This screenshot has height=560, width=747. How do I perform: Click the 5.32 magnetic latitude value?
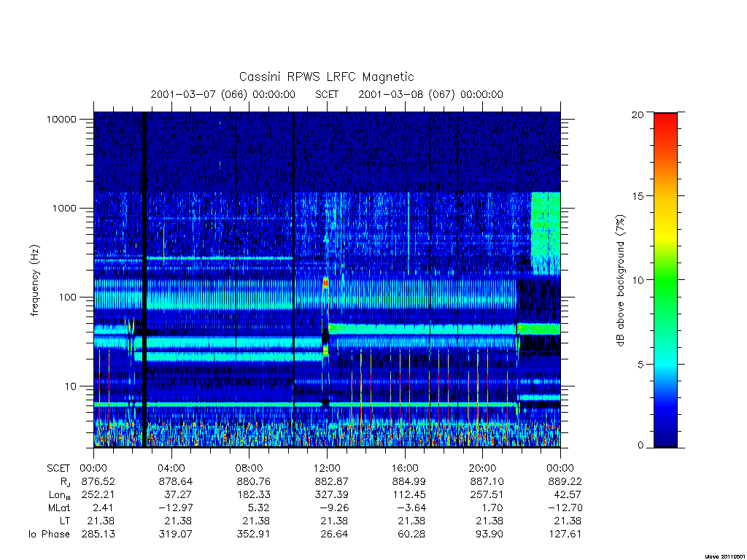(259, 508)
